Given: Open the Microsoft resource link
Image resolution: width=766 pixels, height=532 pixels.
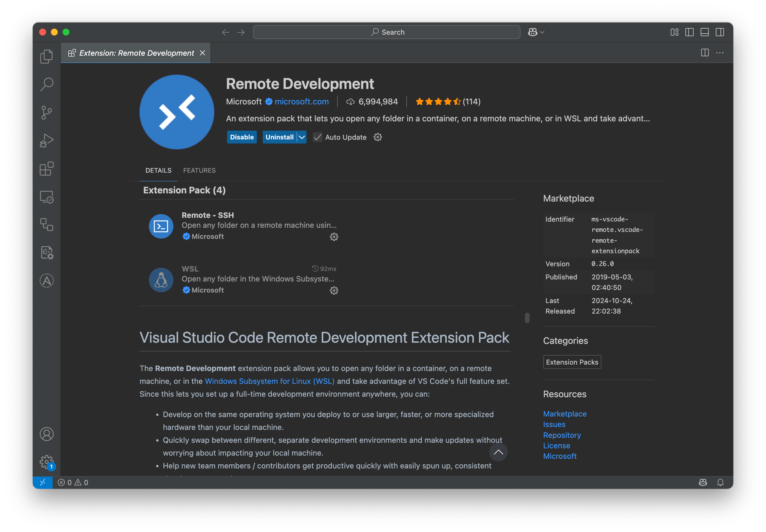Looking at the screenshot, I should coord(560,456).
